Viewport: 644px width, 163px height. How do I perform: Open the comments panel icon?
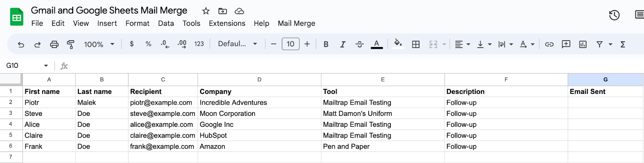[x=640, y=15]
